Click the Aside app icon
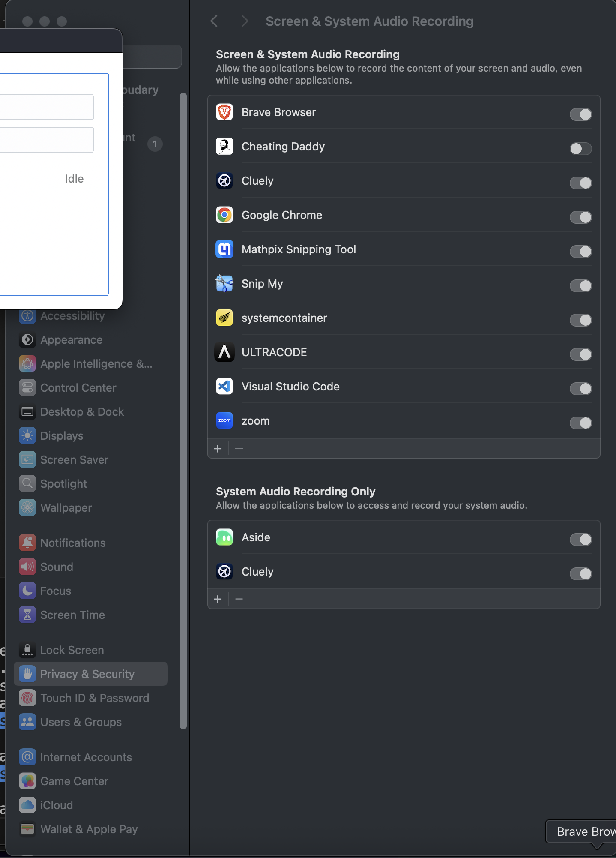 [224, 537]
